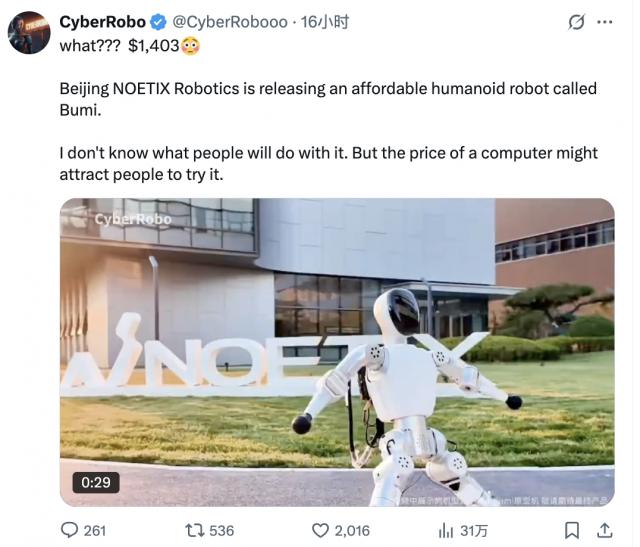Play the NOETIX robot video

[x=337, y=352]
